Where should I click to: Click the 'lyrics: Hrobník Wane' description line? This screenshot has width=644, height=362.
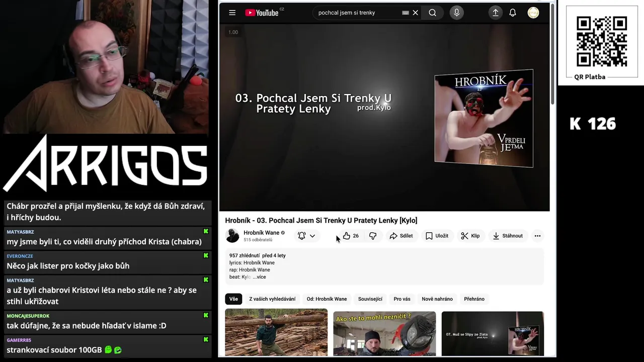click(252, 262)
